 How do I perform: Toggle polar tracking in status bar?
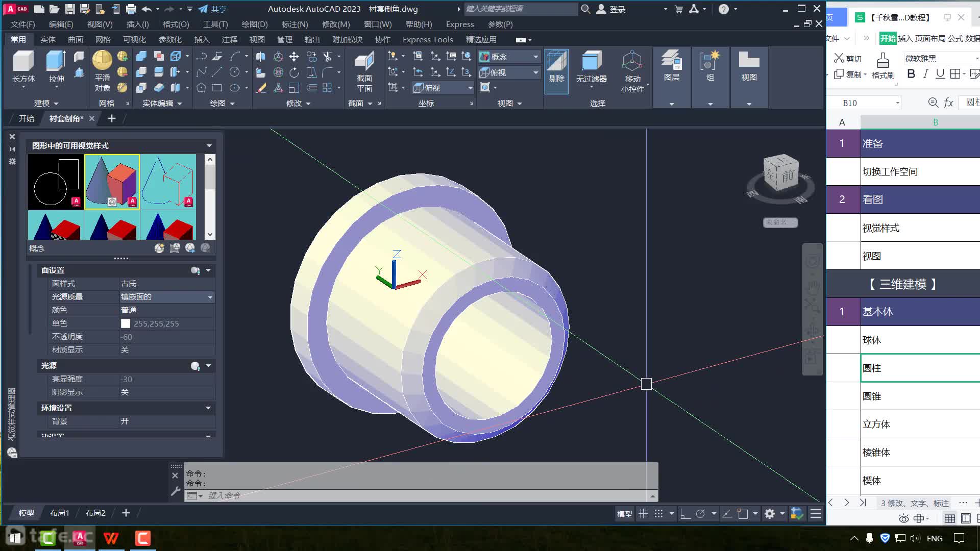point(701,514)
